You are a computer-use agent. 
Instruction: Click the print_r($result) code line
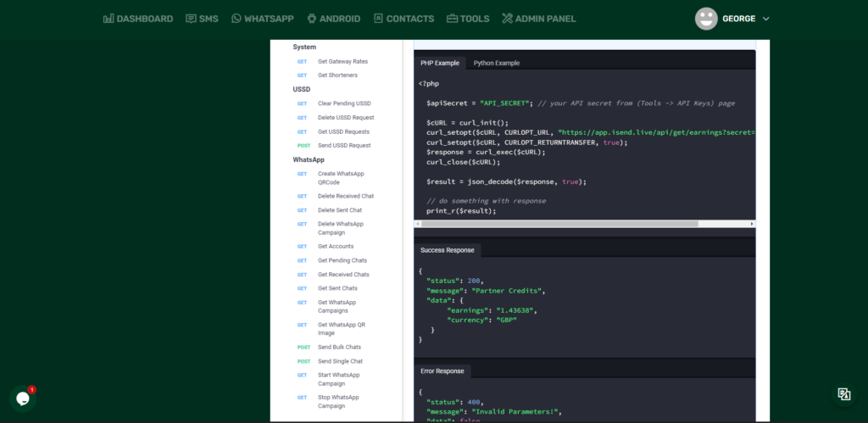coord(461,211)
